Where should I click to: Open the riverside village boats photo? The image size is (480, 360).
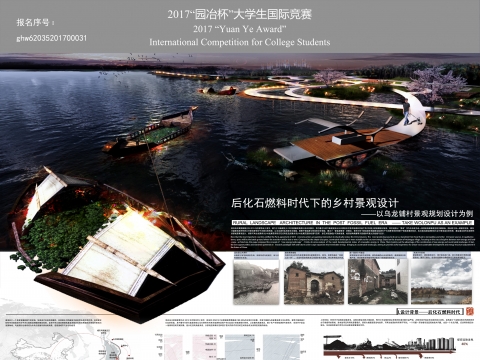256,282
